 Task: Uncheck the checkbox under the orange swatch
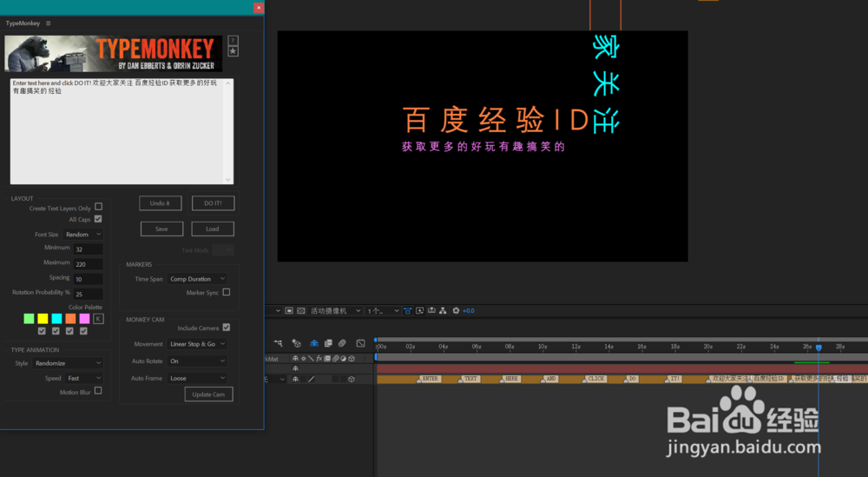coord(69,331)
